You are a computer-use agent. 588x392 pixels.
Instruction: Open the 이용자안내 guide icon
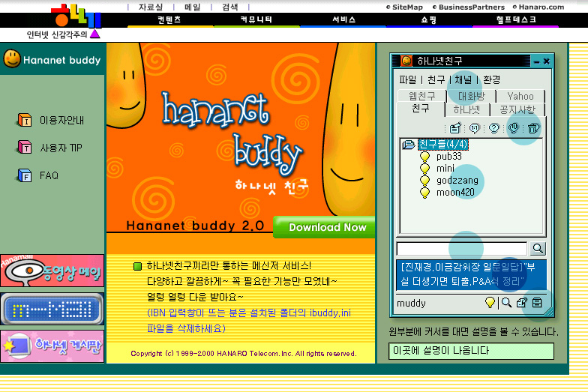tap(25, 120)
